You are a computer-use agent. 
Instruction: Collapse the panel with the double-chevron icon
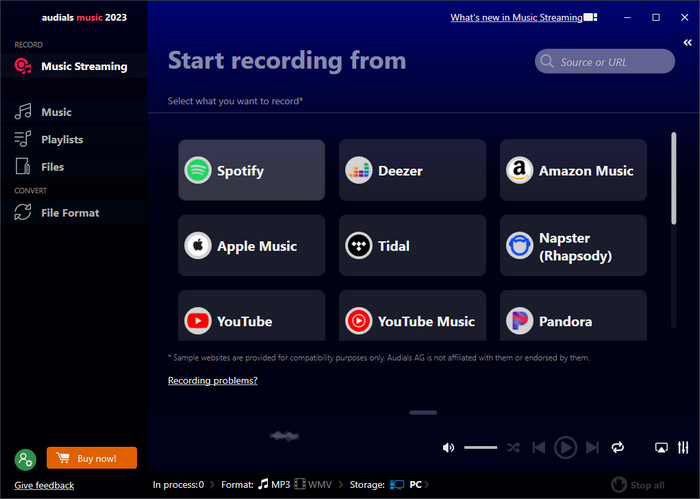click(687, 42)
